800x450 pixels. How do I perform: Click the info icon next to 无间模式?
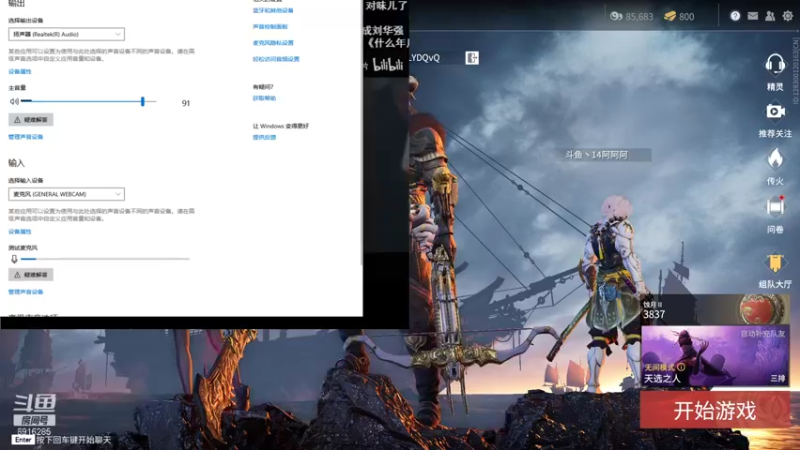coord(682,367)
